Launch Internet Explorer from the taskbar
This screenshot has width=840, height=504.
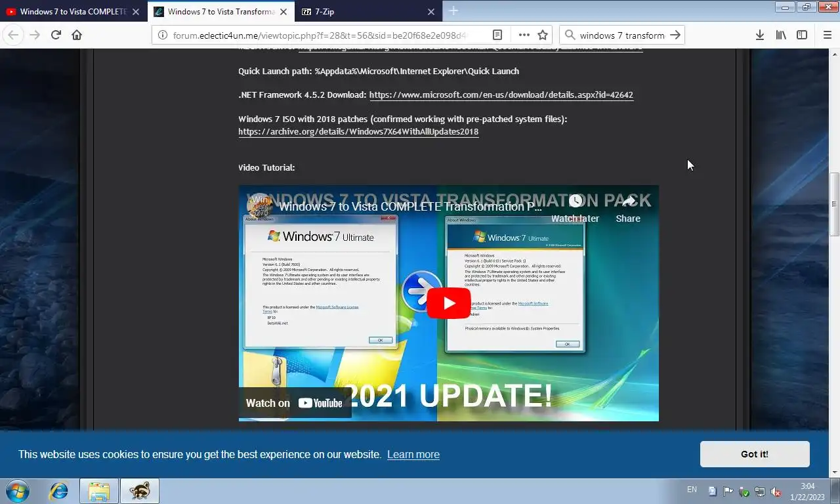[59, 491]
